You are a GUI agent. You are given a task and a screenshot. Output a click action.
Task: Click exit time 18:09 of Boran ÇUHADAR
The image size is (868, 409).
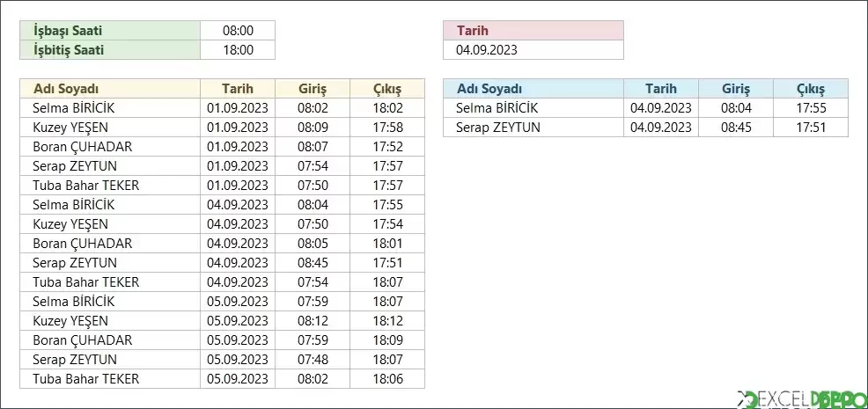click(x=387, y=340)
